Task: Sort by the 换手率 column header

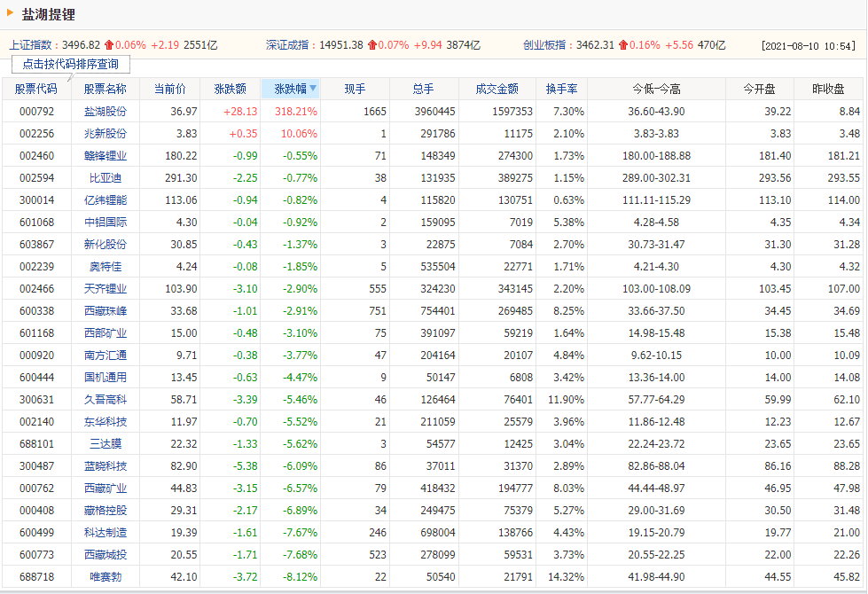Action: 561,89
